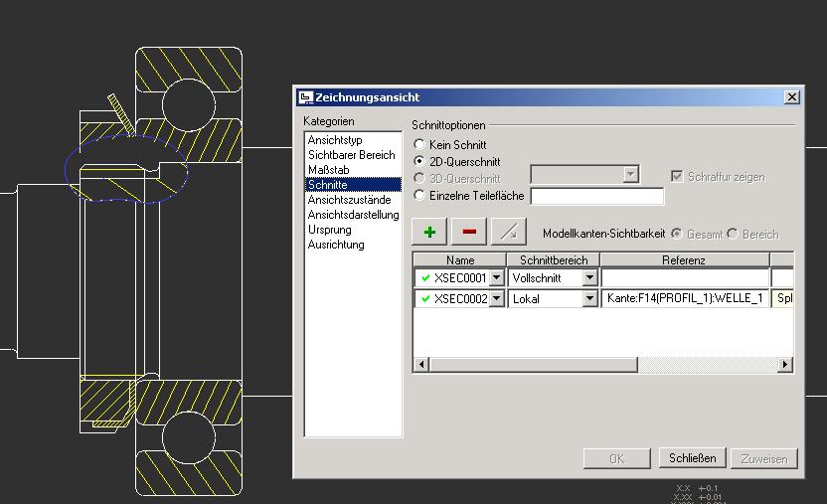The width and height of the screenshot is (827, 504).
Task: Select Maßstab in the Kategorien list
Action: [x=328, y=170]
